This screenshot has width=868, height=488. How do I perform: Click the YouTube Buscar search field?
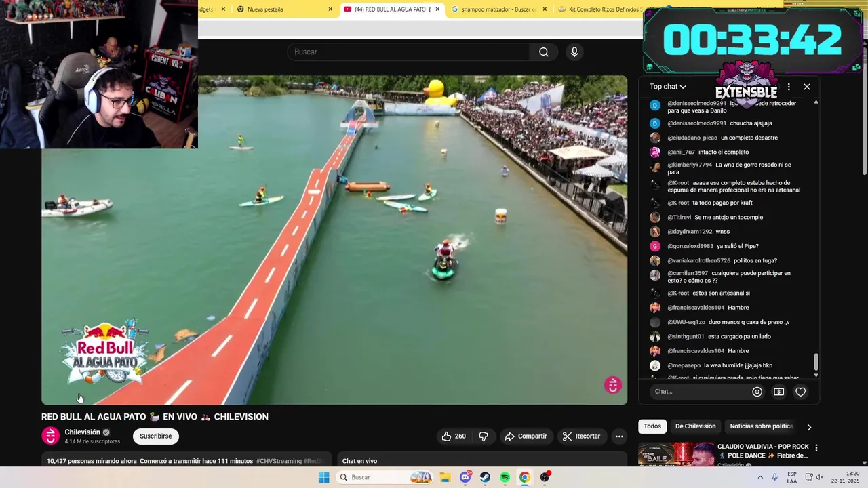[409, 52]
